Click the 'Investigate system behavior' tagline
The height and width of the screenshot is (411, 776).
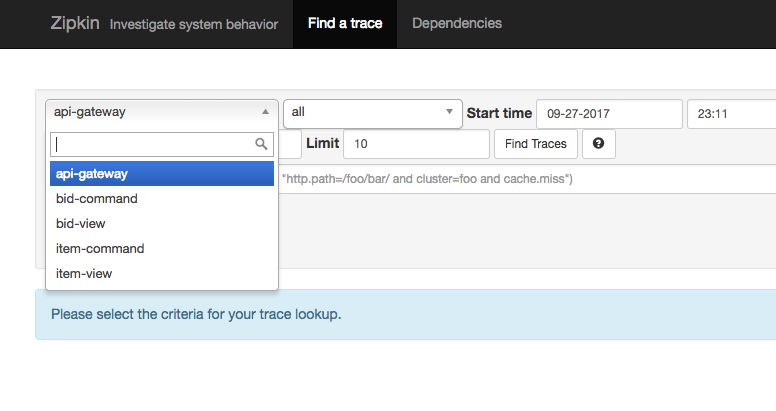[194, 24]
